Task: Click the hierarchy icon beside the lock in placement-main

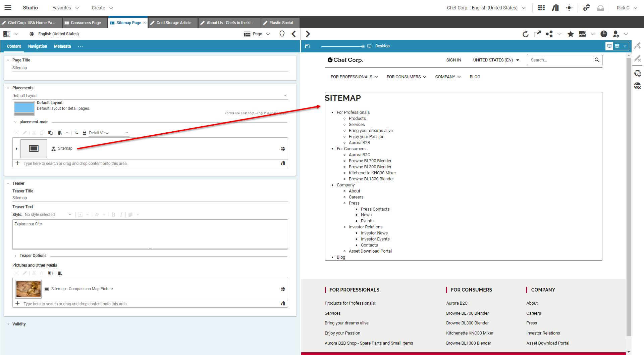Action: [x=76, y=133]
